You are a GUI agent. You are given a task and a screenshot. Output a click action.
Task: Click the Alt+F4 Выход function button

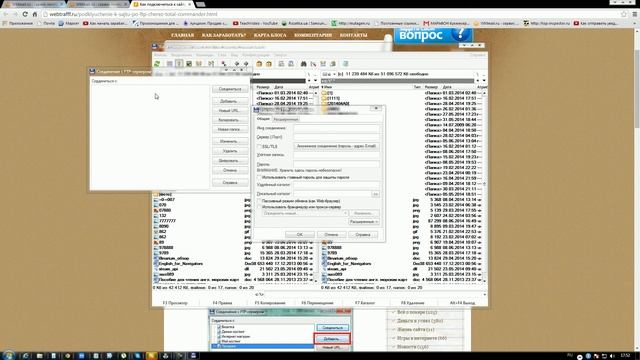pyautogui.click(x=462, y=303)
